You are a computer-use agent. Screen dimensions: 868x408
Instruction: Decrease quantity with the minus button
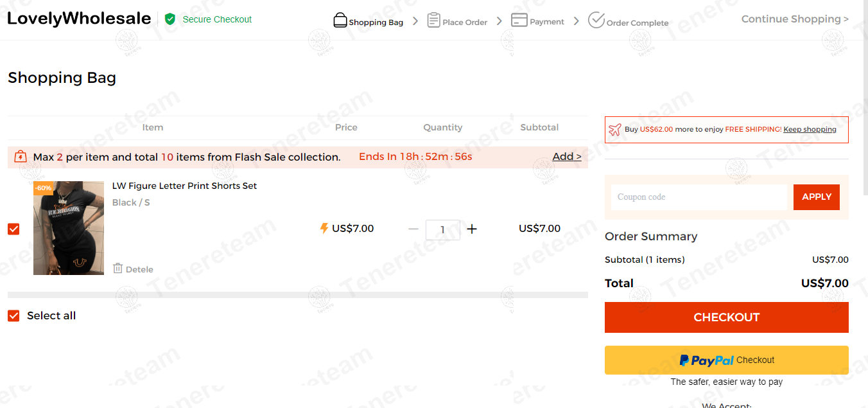(x=413, y=229)
